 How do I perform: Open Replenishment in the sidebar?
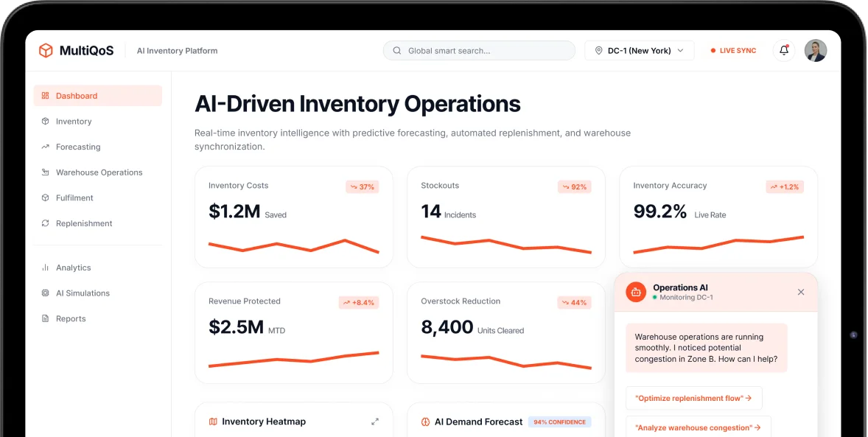click(98, 223)
